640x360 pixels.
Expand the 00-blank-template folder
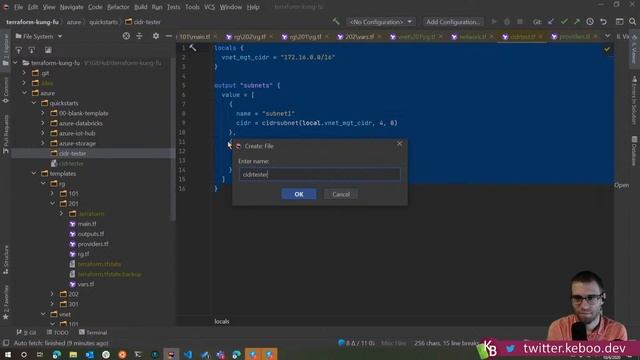(43, 113)
